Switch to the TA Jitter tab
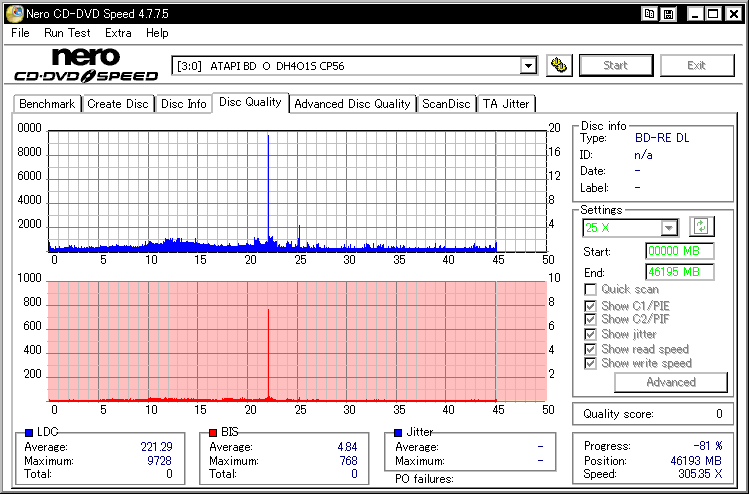Image resolution: width=749 pixels, height=494 pixels. coord(506,104)
